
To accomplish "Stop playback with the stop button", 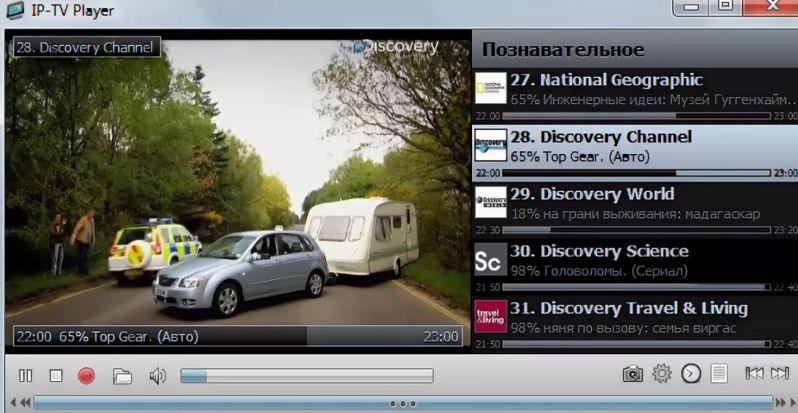I will tap(56, 376).
